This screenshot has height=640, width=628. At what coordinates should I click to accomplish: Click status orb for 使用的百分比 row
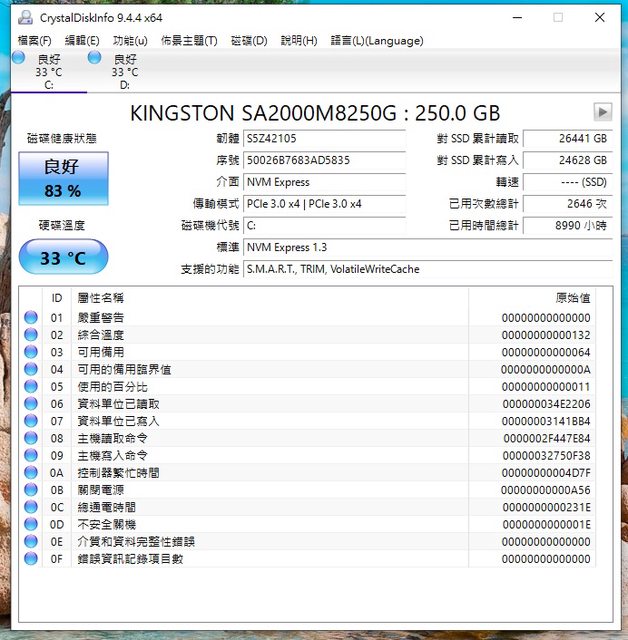coord(31,387)
